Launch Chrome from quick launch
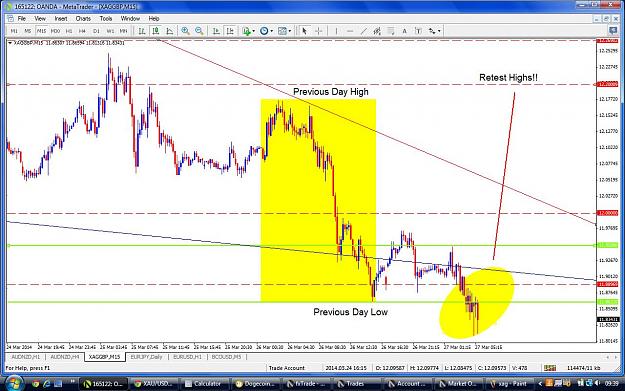Viewport: 625px width, 391px height. [x=36, y=384]
